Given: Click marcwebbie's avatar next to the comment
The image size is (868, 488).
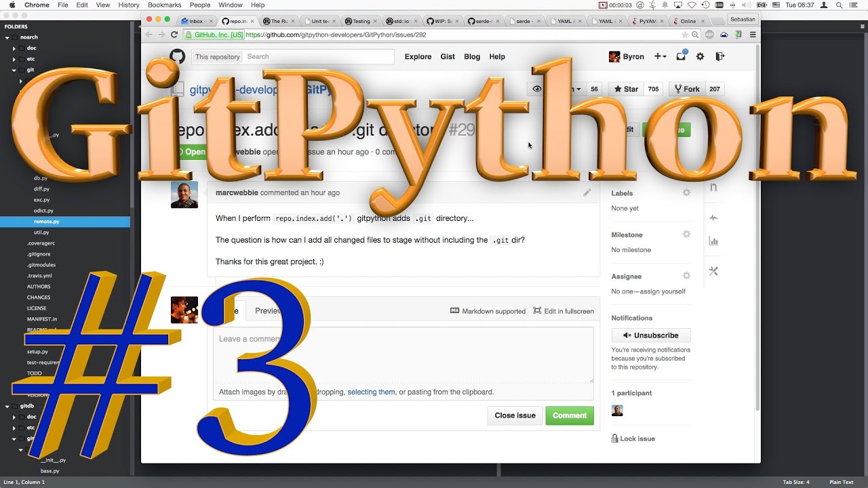Looking at the screenshot, I should [184, 195].
